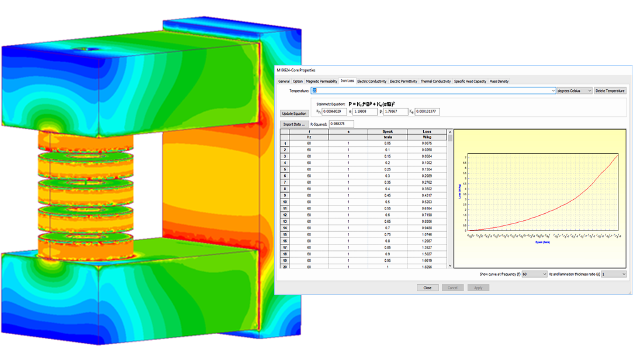Open the Mass Density tab
The width and height of the screenshot is (640, 360).
499,81
